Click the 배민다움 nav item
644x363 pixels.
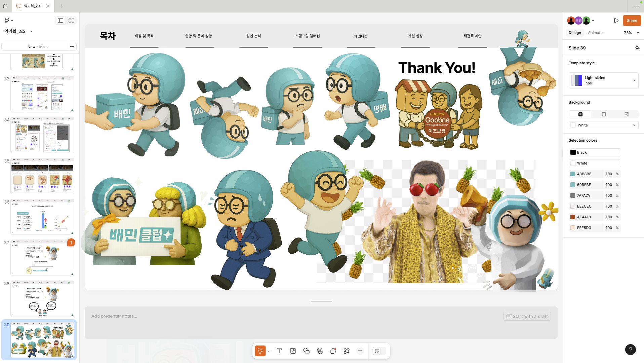(x=361, y=36)
